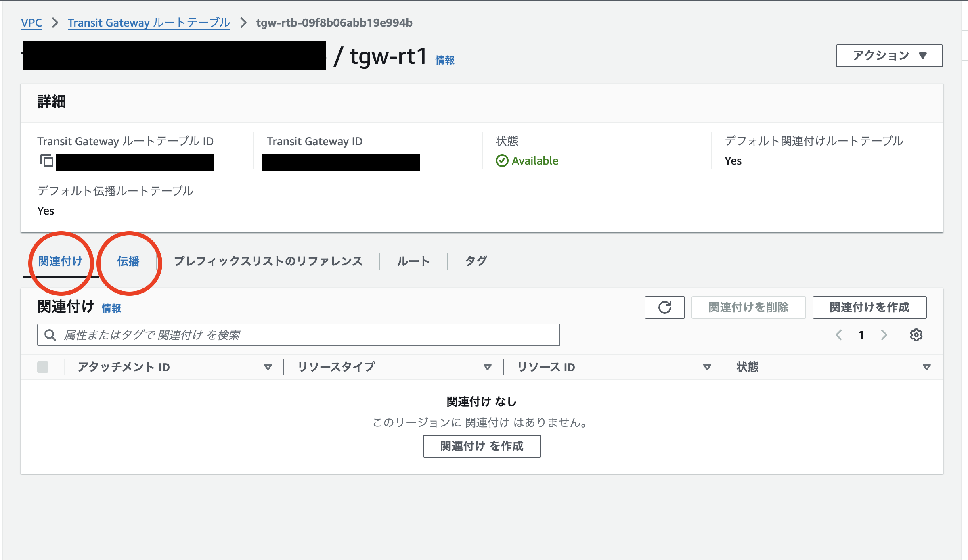Toggle the select-all checkbox in the table header
Image resolution: width=968 pixels, height=560 pixels.
point(43,367)
